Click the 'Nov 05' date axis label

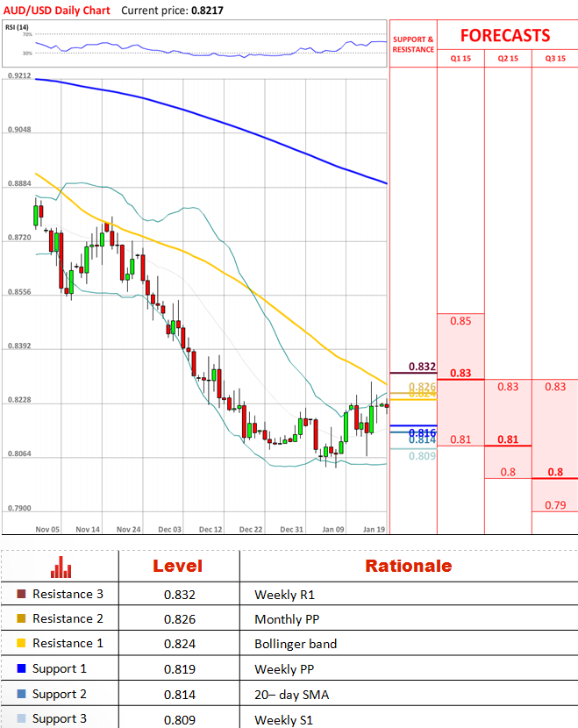[47, 529]
